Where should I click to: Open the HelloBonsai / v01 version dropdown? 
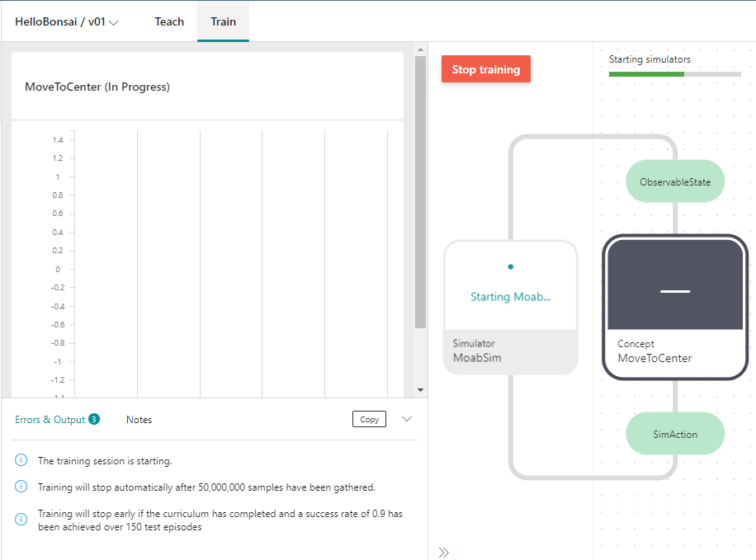67,22
